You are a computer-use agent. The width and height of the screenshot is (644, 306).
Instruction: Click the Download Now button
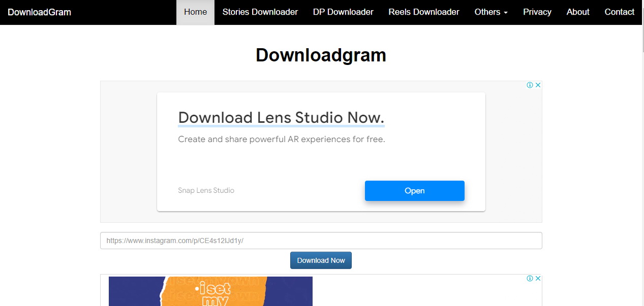pos(321,260)
